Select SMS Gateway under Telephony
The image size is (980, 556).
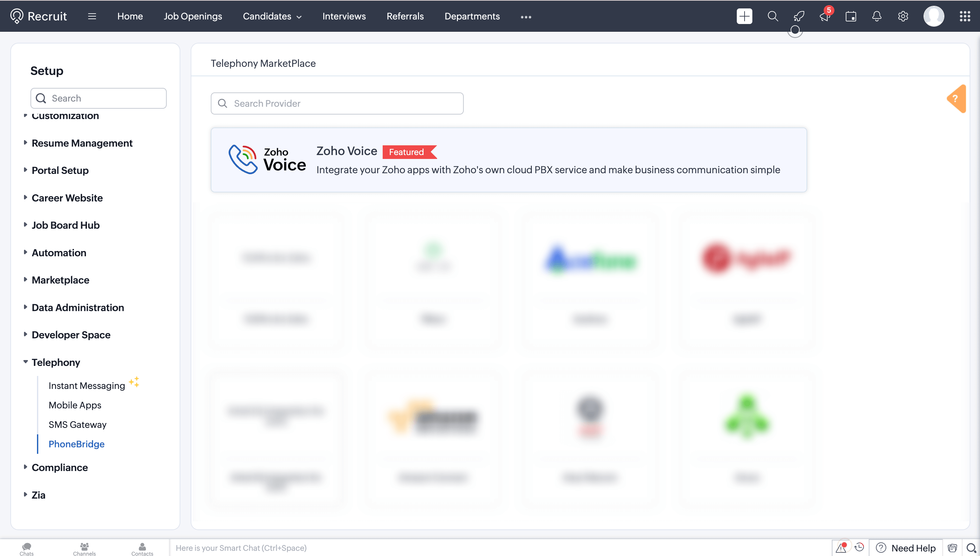click(x=77, y=424)
